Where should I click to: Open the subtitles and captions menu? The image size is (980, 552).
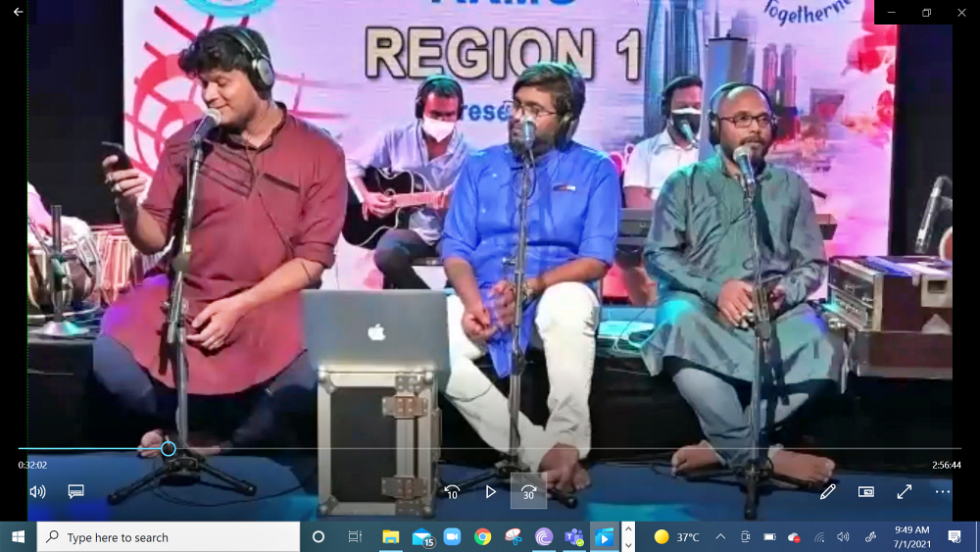76,491
